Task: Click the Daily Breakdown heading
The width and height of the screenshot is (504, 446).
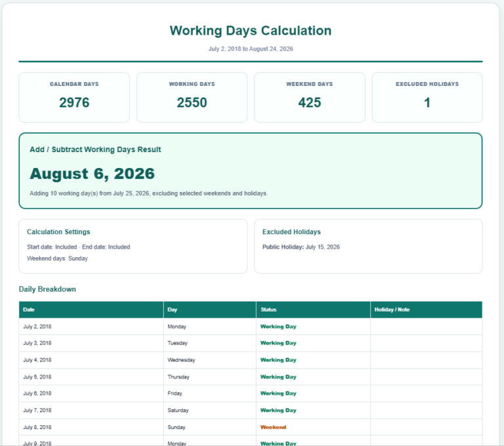Action: [x=47, y=289]
